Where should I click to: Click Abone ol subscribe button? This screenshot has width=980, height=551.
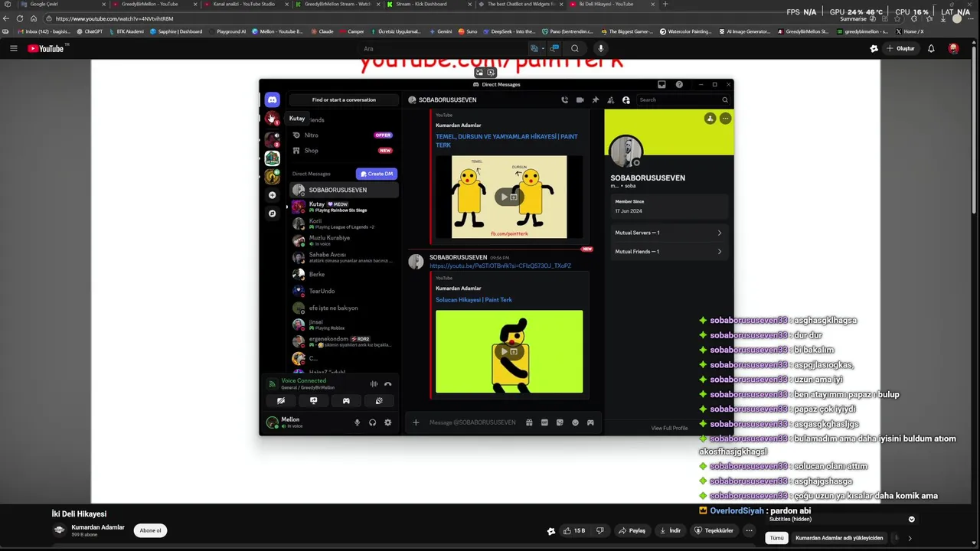[151, 530]
